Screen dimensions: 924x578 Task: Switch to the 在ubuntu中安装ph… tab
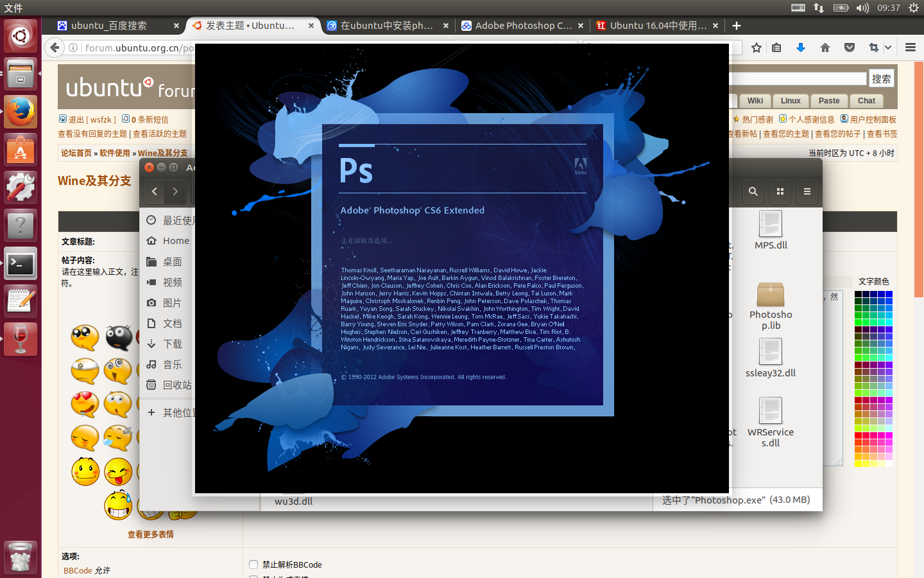pos(386,26)
